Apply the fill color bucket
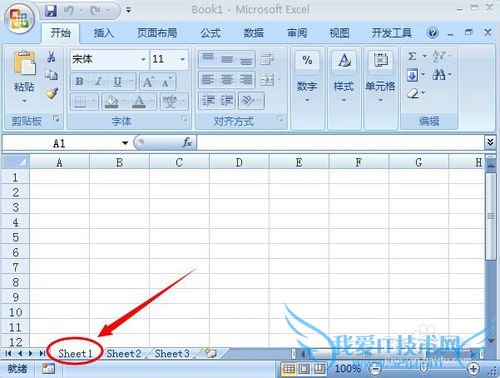The height and width of the screenshot is (378, 500). 111,101
